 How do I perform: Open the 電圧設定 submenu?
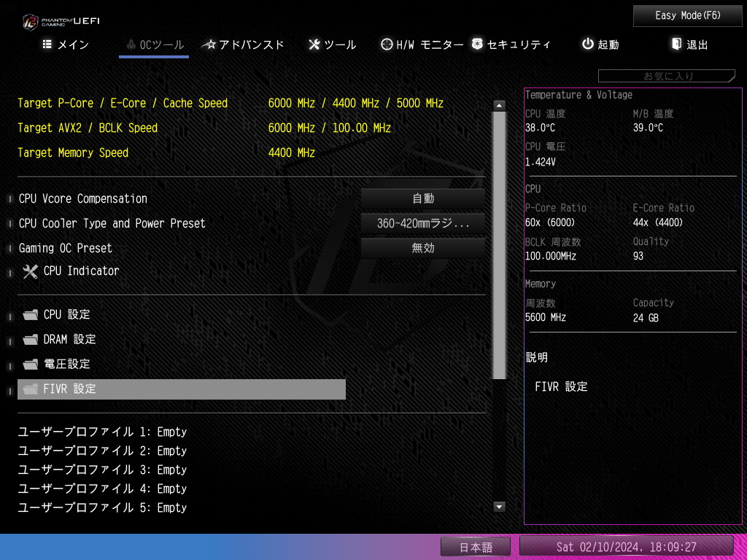coord(66,365)
